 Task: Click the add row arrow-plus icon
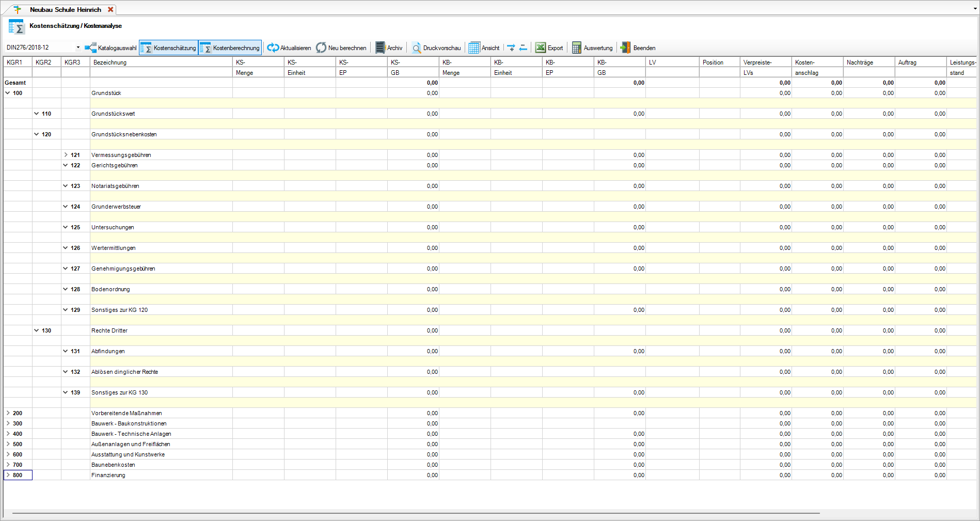511,48
